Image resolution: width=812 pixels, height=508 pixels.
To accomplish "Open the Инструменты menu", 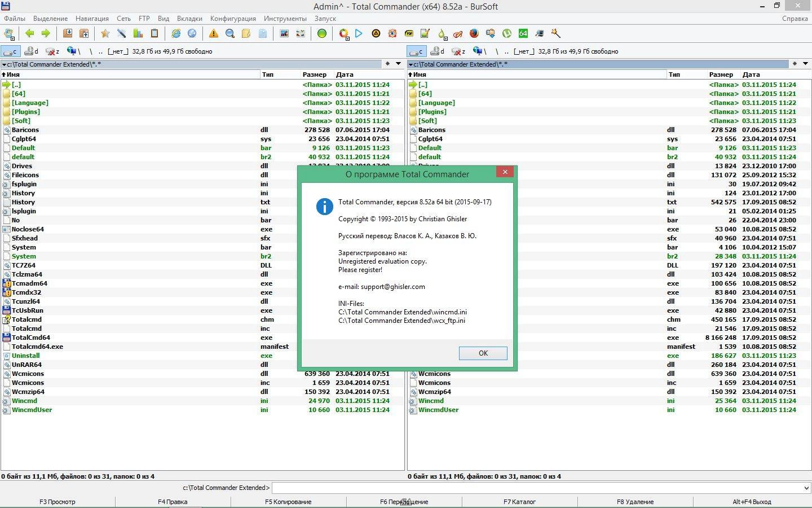I will tap(285, 19).
